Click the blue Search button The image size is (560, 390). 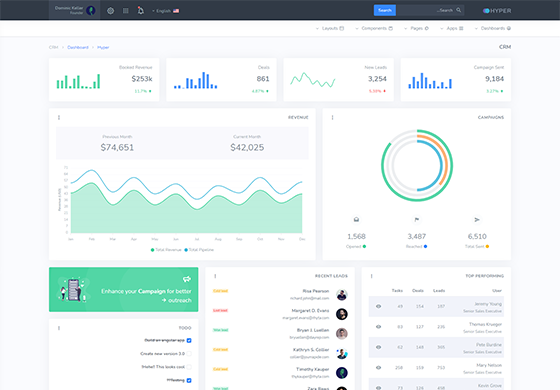pyautogui.click(x=385, y=10)
